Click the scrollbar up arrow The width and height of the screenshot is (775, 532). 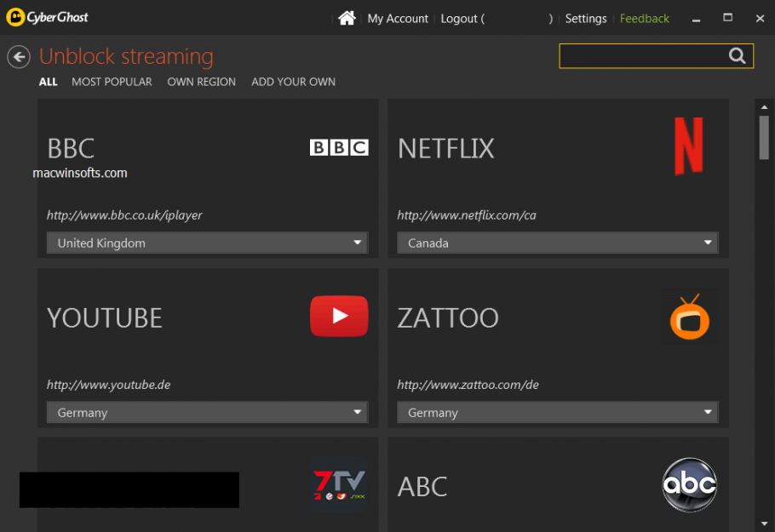764,106
